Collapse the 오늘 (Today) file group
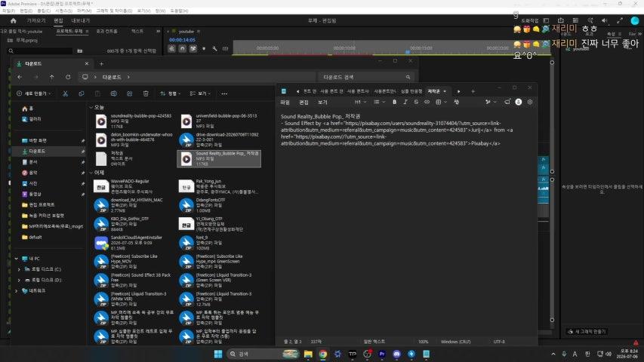Viewport: 644px width, 362px height. (91, 107)
